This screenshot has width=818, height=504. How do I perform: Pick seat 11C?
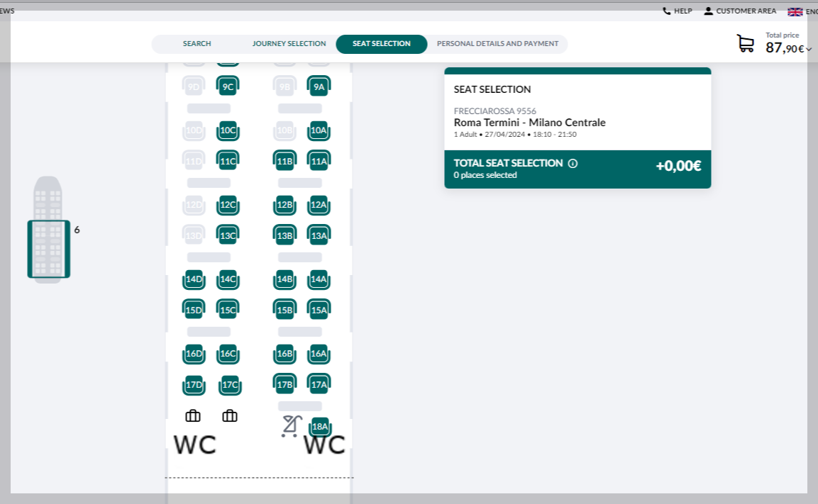pos(228,160)
